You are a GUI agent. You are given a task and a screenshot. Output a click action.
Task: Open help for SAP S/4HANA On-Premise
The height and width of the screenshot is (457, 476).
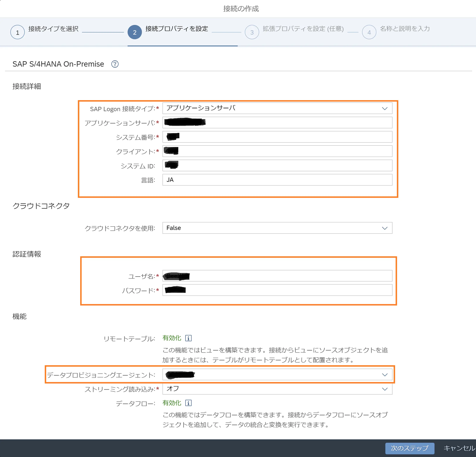(115, 64)
